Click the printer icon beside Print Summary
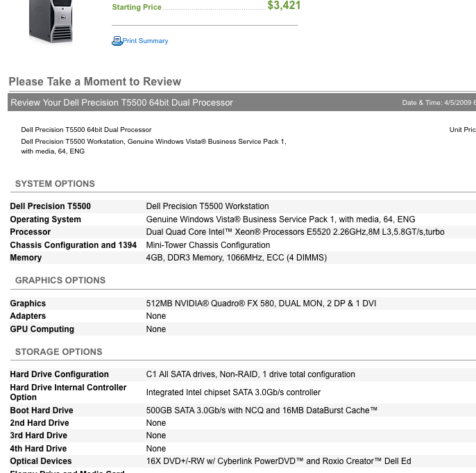This screenshot has width=476, height=473. tap(117, 41)
